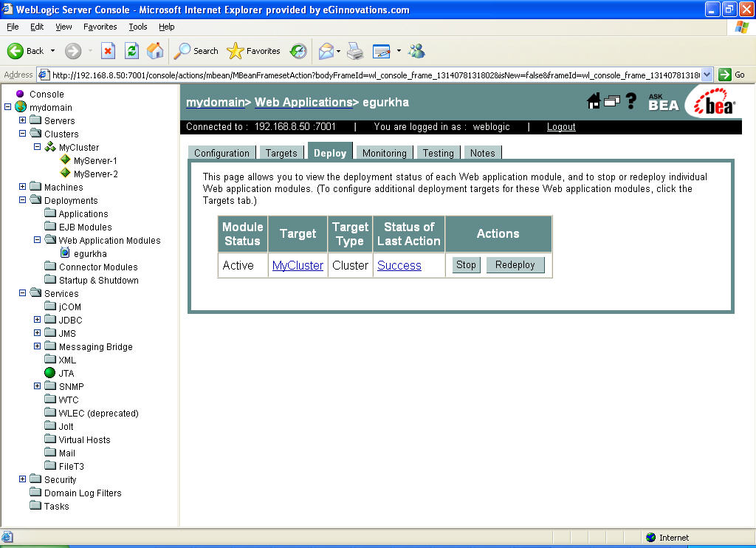This screenshot has width=756, height=548.
Task: Go to Web Applications breadcrumb link
Action: [303, 102]
